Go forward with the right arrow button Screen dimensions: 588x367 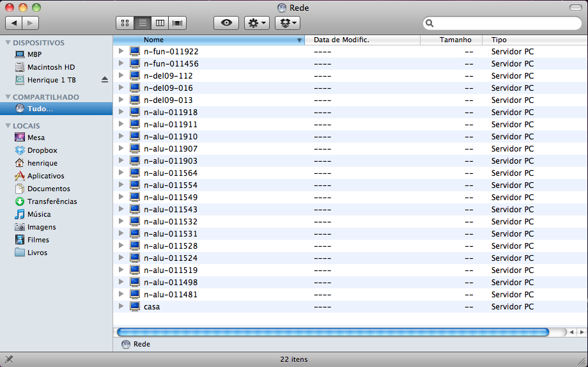(x=31, y=23)
